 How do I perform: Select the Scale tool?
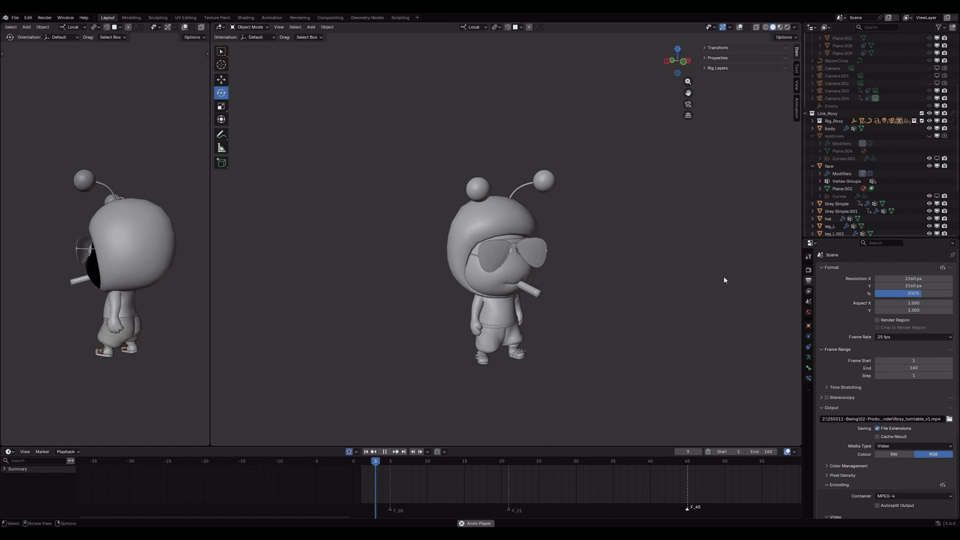[221, 107]
